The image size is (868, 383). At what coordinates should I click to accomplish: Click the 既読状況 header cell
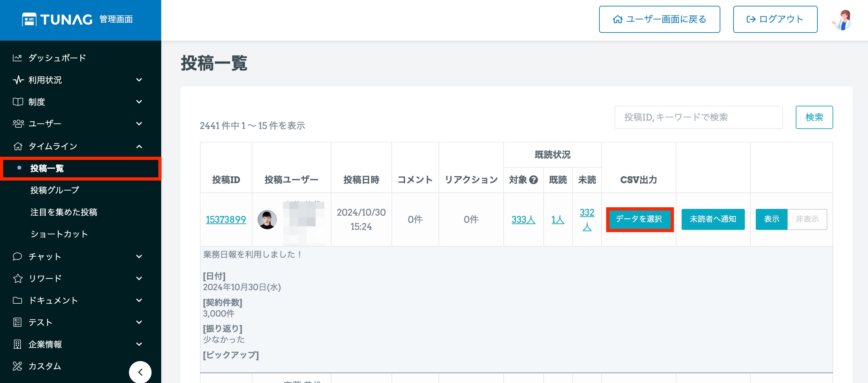(552, 155)
